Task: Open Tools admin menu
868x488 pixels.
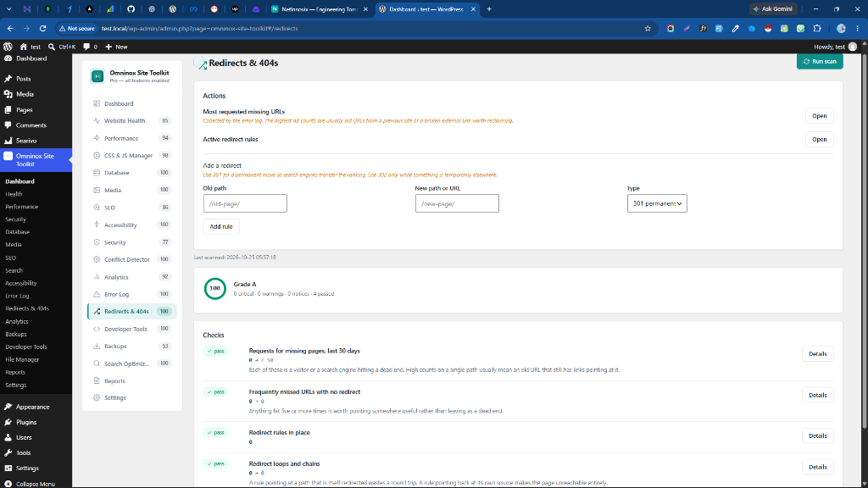Action: pos(36,452)
